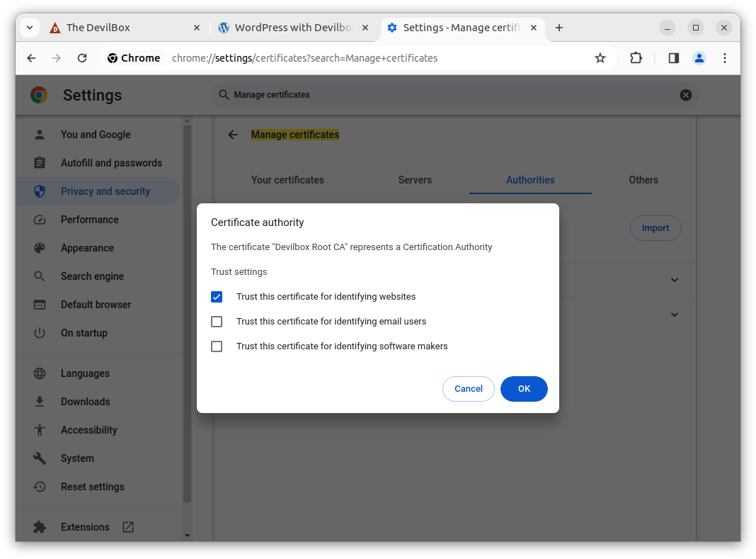Enable trust for identifying email users
The width and height of the screenshot is (756, 559).
[x=217, y=322]
